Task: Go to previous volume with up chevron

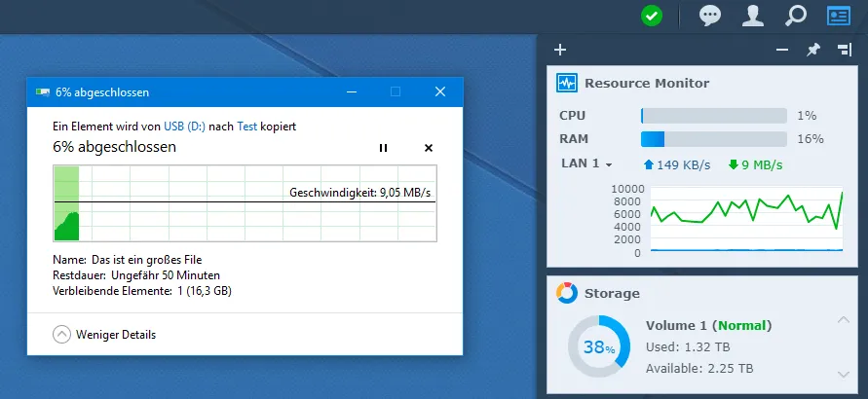Action: point(843,320)
